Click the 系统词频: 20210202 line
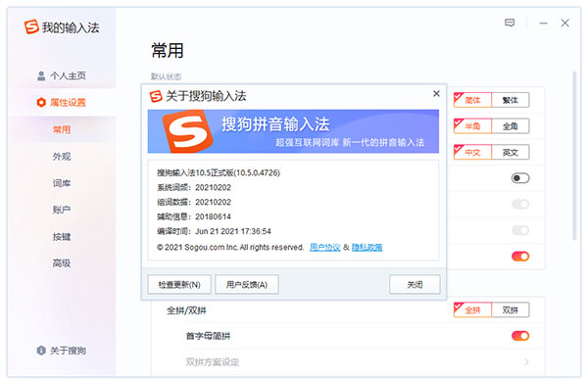Screen dimensions: 588x381 pos(194,187)
